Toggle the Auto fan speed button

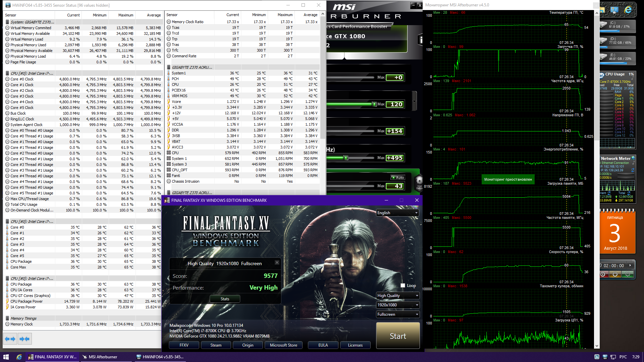[398, 178]
